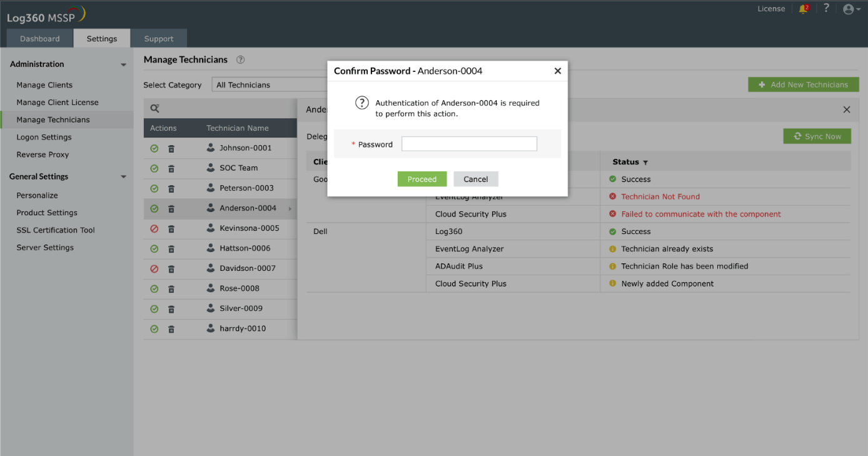Collapse the Administration section
This screenshot has width=868, height=456.
click(123, 64)
